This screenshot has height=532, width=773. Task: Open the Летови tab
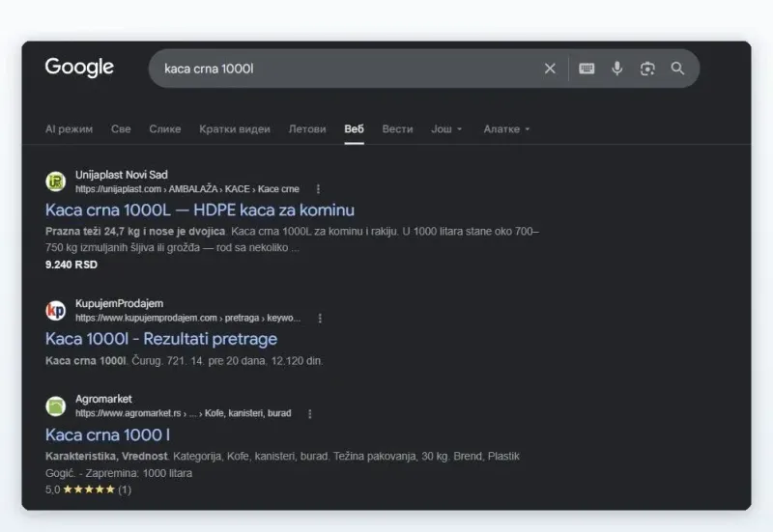[x=307, y=129]
